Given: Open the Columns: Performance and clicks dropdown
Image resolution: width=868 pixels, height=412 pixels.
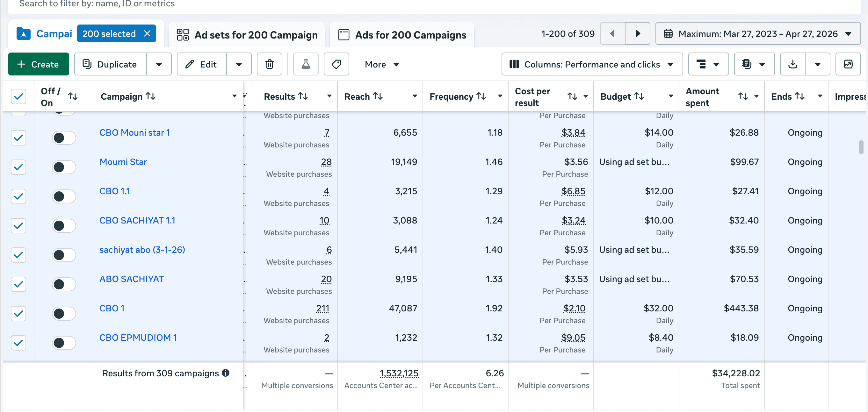Looking at the screenshot, I should tap(592, 64).
